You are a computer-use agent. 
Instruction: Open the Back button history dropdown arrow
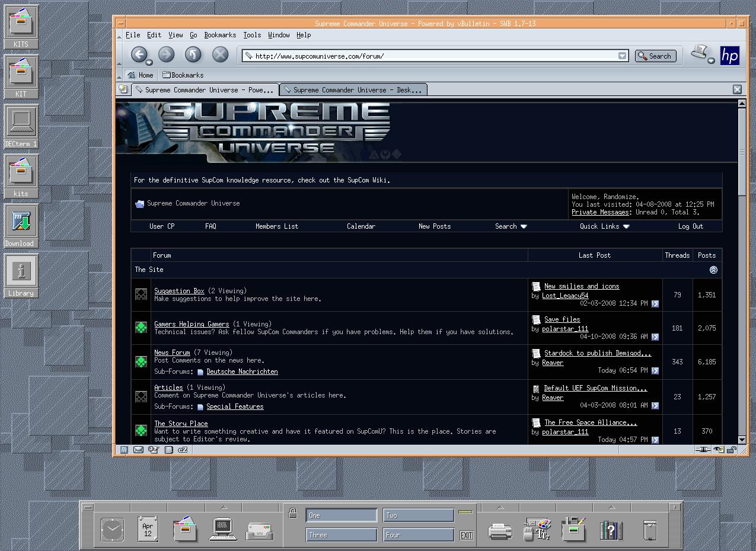[x=149, y=63]
